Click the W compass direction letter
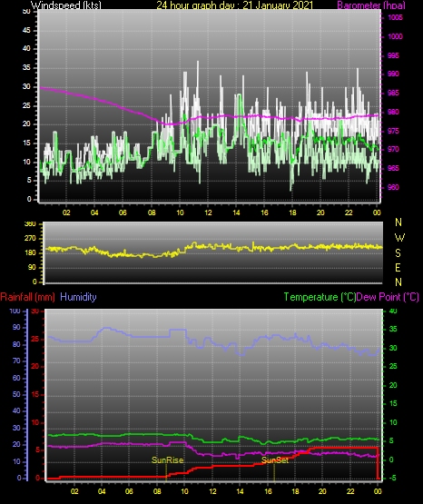Image resolution: width=423 pixels, height=504 pixels. pyautogui.click(x=399, y=238)
